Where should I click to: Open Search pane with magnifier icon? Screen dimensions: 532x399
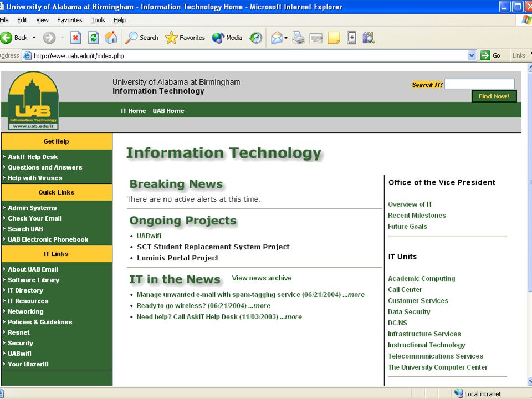tap(131, 38)
